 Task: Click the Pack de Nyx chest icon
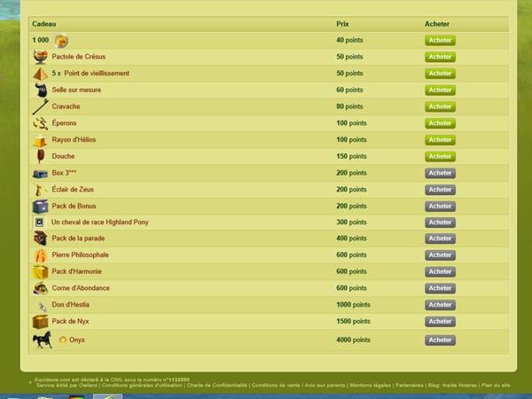coord(40,321)
